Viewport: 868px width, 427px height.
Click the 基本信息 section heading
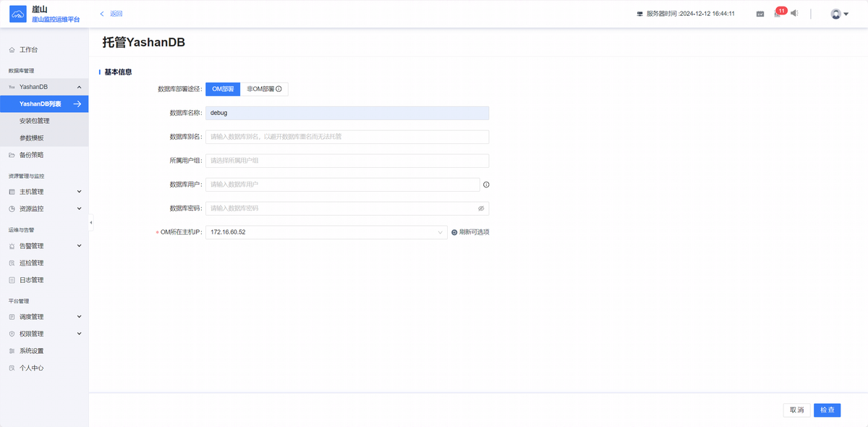click(118, 72)
